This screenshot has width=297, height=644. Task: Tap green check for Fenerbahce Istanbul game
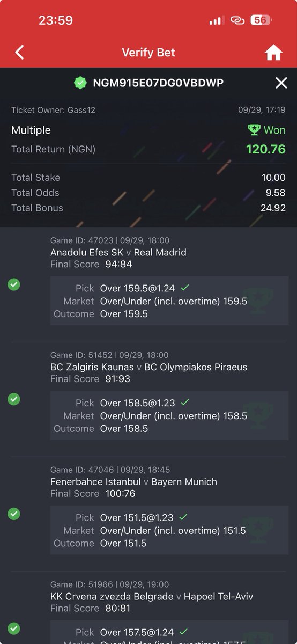[14, 514]
